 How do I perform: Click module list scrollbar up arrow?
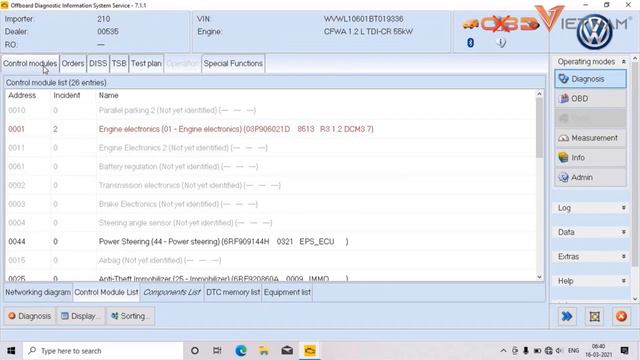click(539, 94)
